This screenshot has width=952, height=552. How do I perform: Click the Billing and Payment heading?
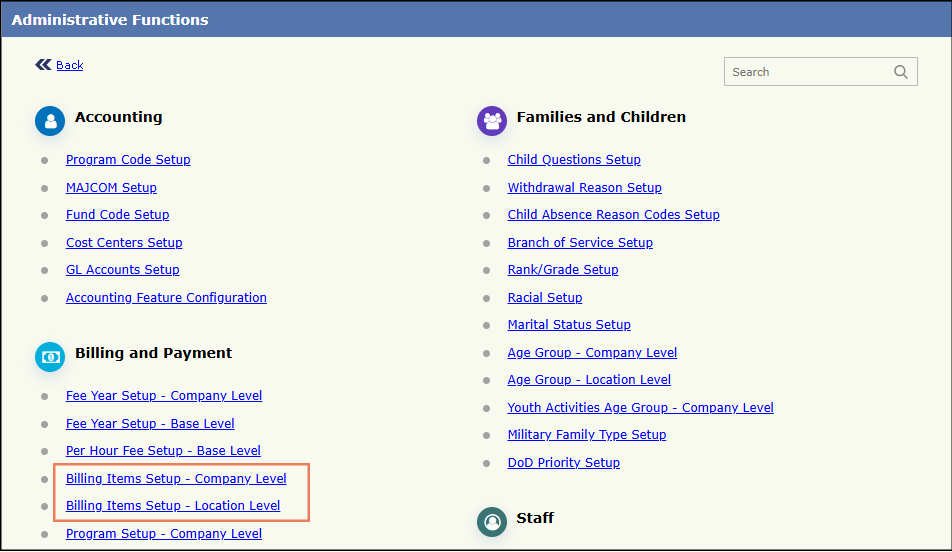154,353
